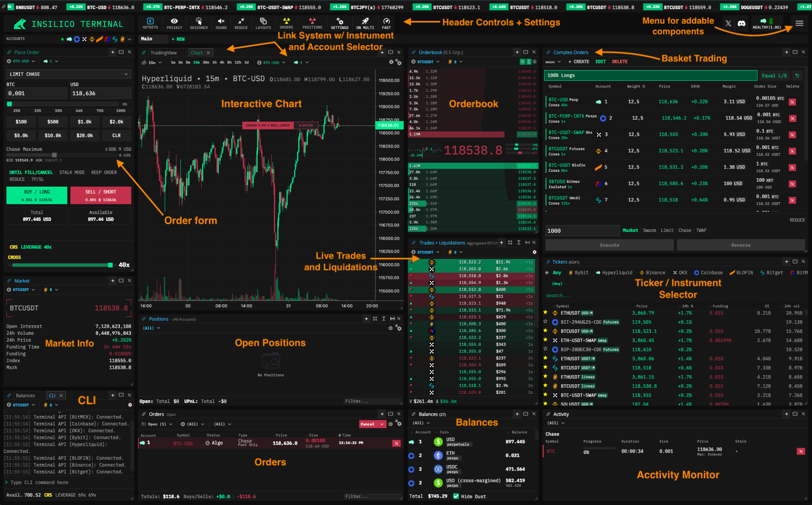Screen dimensions: 812x505
Task: Toggle the Hide Dust checkbox
Action: point(456,496)
